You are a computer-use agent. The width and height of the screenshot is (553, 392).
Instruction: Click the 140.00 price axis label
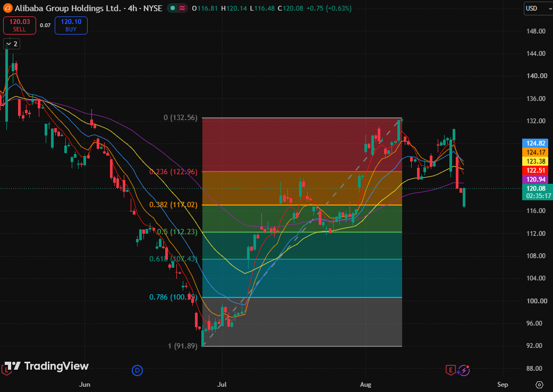click(537, 76)
